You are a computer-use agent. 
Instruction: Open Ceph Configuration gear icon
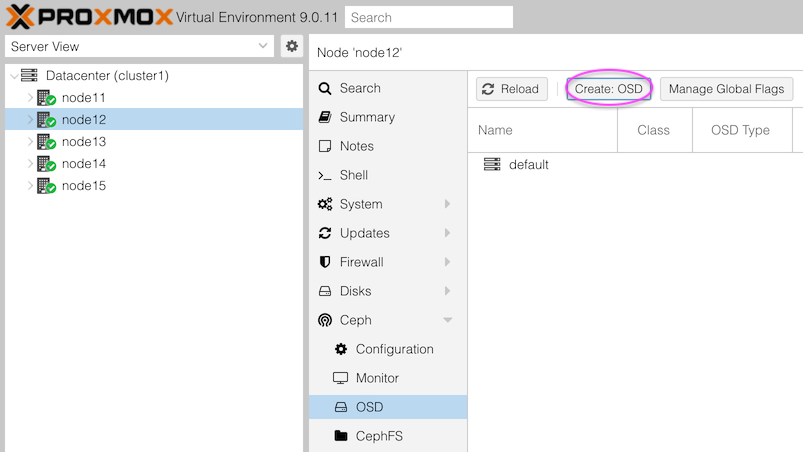click(x=341, y=349)
